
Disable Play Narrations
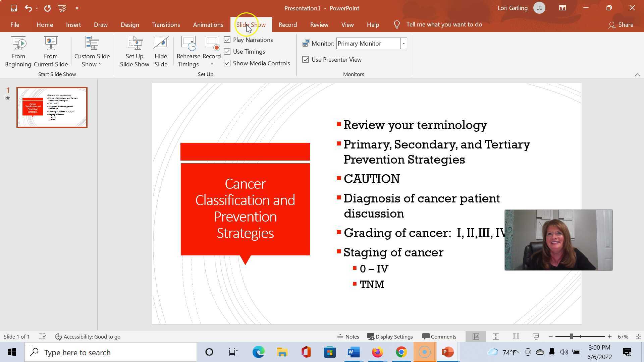[x=227, y=39]
